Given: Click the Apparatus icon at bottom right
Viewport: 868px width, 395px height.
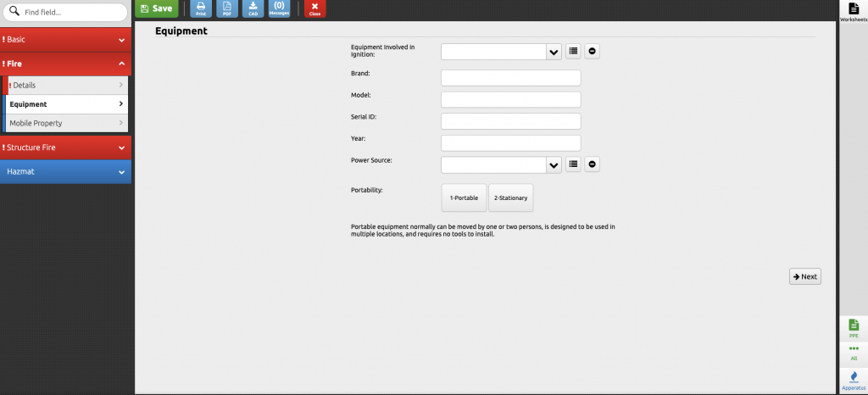Looking at the screenshot, I should [x=853, y=379].
